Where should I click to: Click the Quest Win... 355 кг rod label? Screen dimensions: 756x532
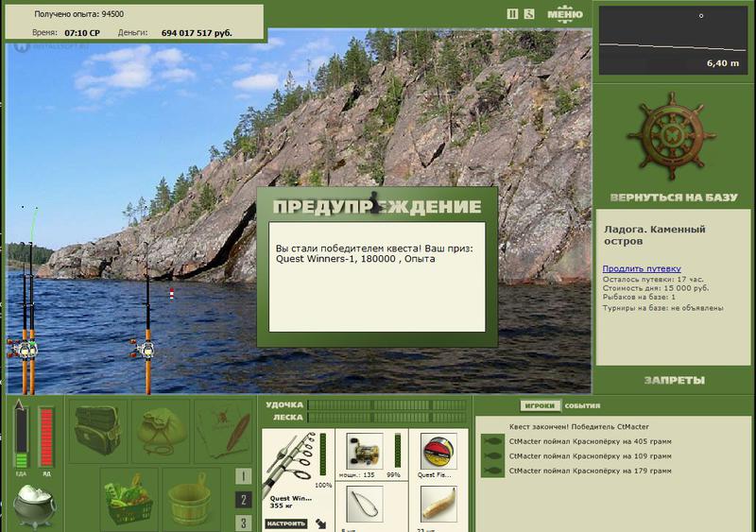pos(290,502)
